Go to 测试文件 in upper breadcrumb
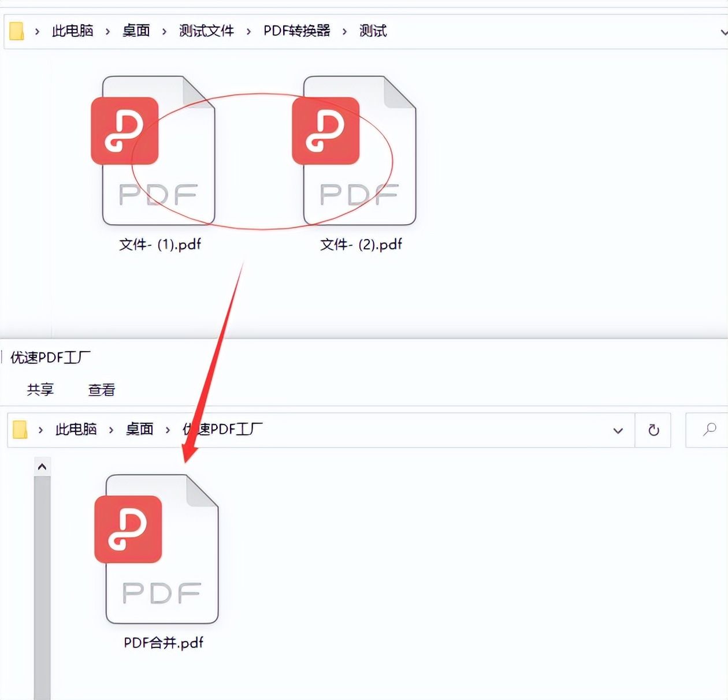 pyautogui.click(x=206, y=31)
